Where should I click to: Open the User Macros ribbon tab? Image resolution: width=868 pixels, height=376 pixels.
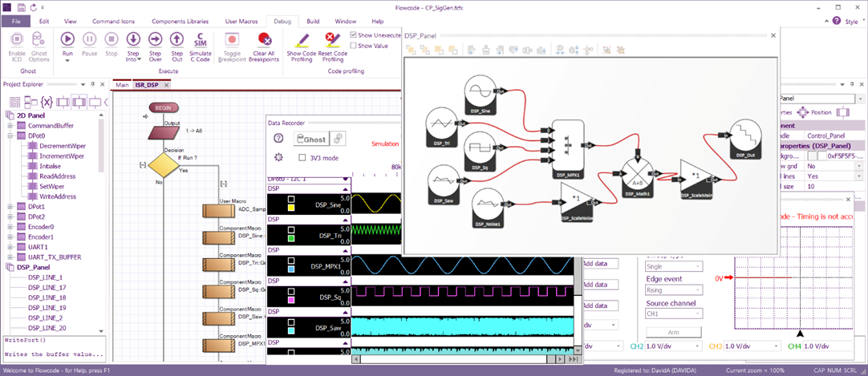point(241,21)
